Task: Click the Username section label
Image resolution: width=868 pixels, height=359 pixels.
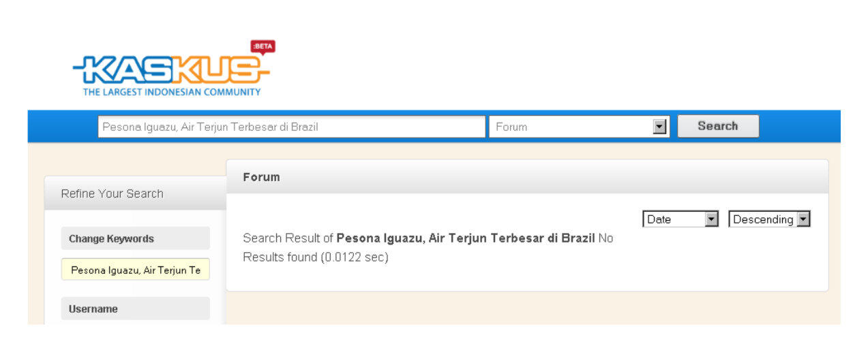Action: (x=136, y=309)
